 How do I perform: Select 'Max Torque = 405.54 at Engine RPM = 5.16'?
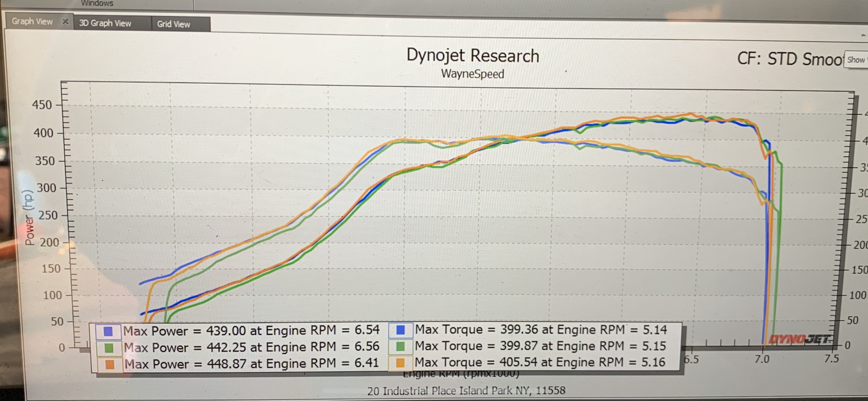click(x=540, y=362)
